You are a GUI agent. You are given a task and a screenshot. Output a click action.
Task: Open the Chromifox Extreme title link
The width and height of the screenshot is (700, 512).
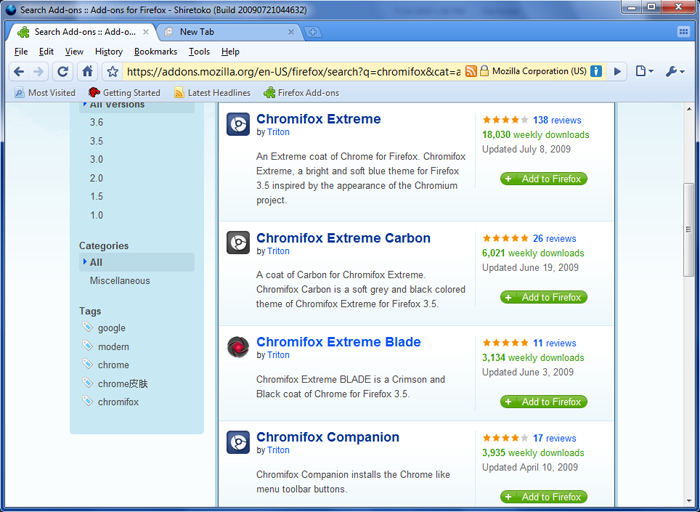coord(318,119)
